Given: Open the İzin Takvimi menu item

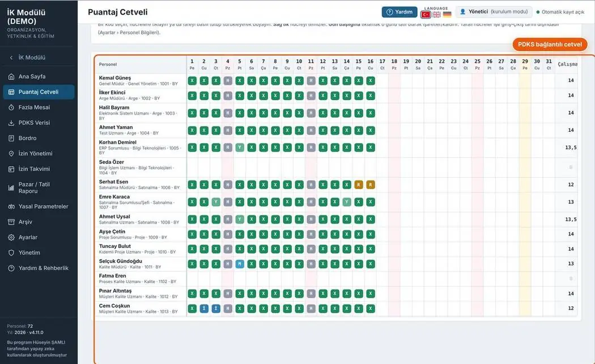Looking at the screenshot, I should click(39, 169).
